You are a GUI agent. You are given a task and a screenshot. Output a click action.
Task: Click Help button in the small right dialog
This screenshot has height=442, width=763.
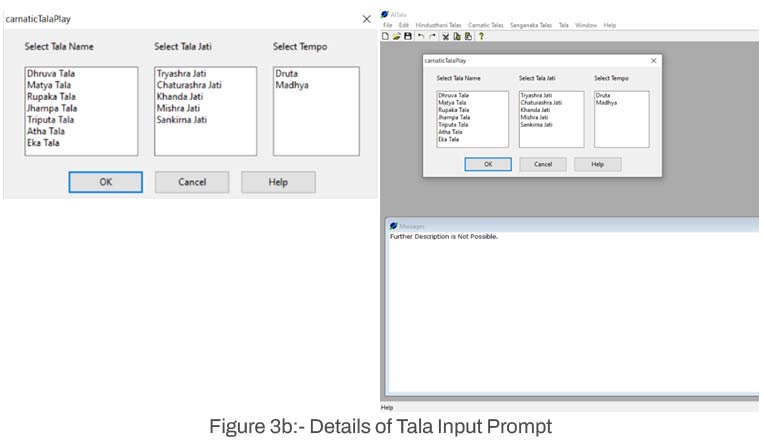pyautogui.click(x=597, y=164)
